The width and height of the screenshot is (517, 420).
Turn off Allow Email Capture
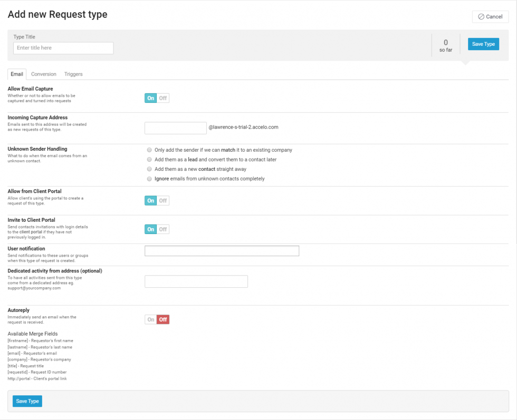tap(164, 98)
